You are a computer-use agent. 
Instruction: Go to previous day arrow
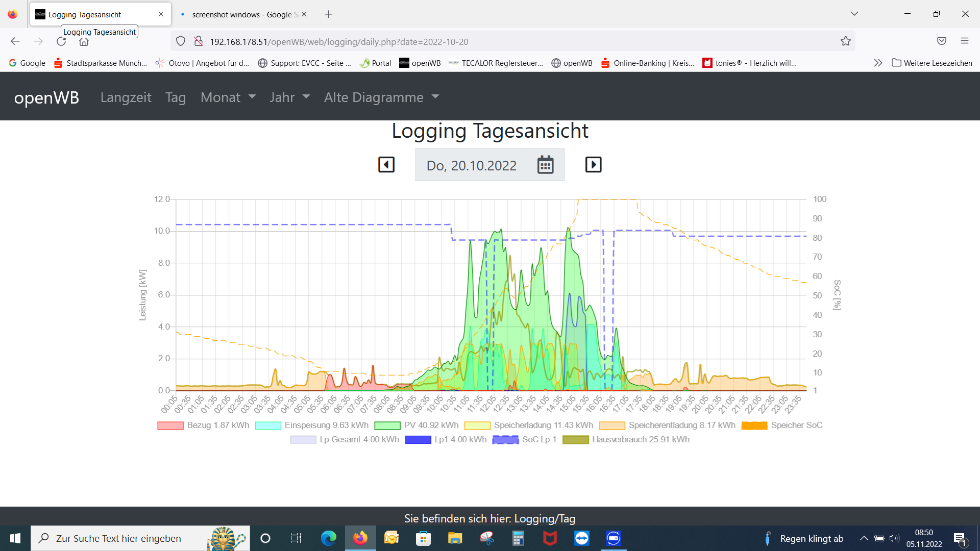386,165
